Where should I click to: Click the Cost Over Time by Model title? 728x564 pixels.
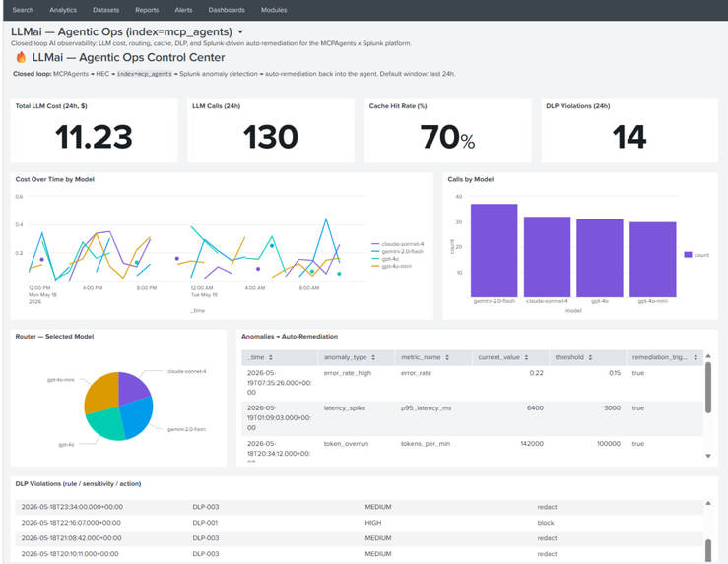coord(55,179)
